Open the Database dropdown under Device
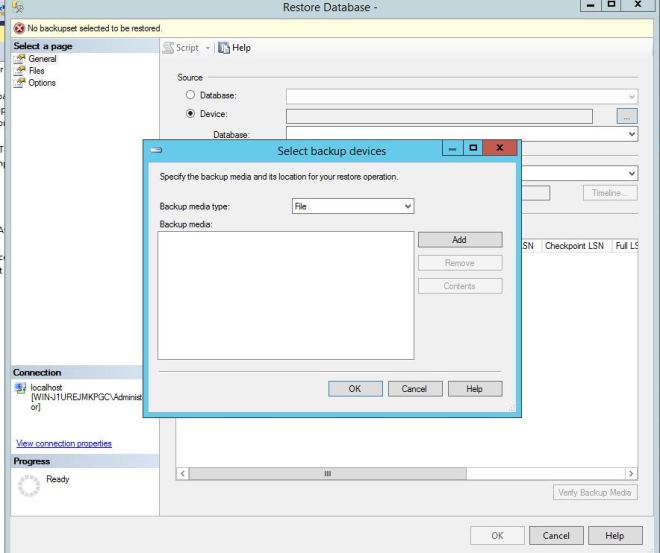660x553 pixels. (462, 134)
